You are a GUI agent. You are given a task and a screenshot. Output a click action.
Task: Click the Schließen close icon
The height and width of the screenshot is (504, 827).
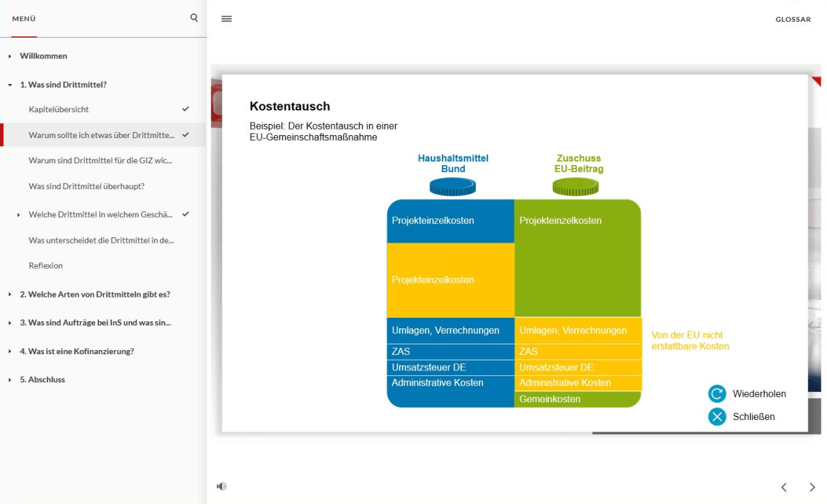717,416
